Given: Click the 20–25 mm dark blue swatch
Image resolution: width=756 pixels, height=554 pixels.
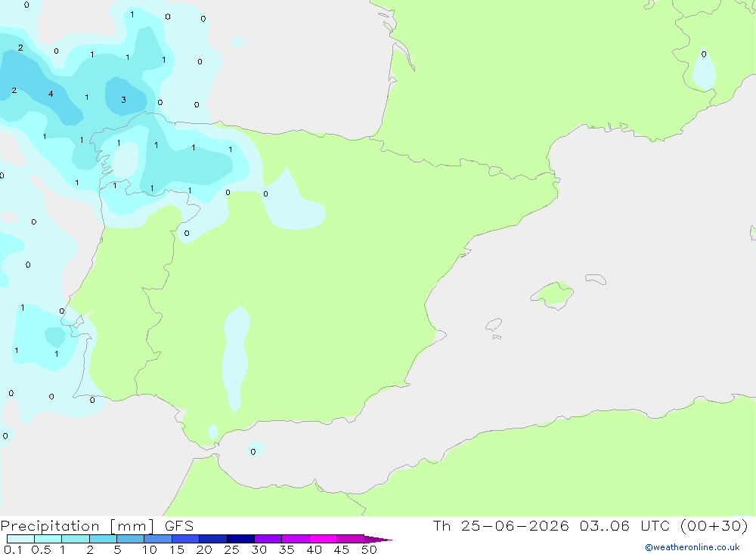Looking at the screenshot, I should [212, 539].
